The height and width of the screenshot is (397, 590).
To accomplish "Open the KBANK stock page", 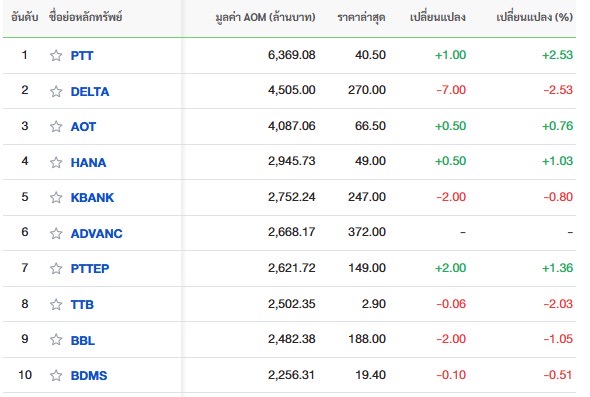I will click(92, 198).
